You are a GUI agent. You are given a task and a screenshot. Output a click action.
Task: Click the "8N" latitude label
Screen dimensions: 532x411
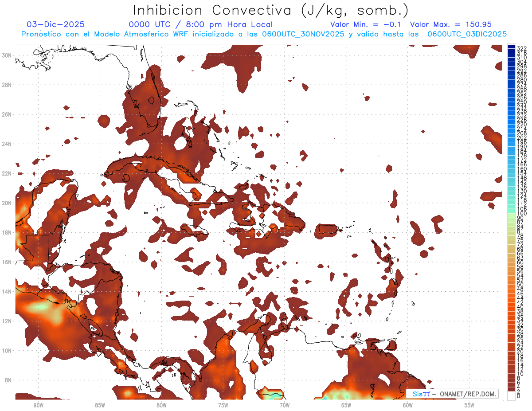[9, 380]
